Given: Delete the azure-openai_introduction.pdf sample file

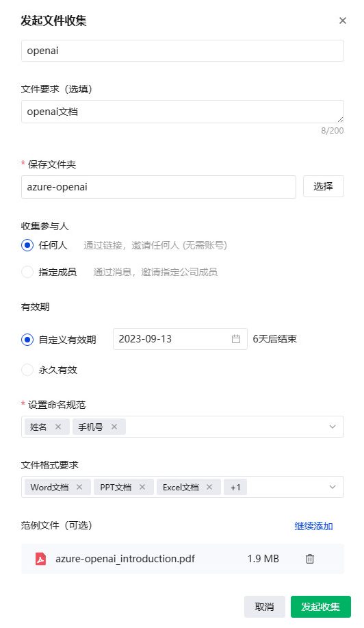Looking at the screenshot, I should (x=309, y=559).
